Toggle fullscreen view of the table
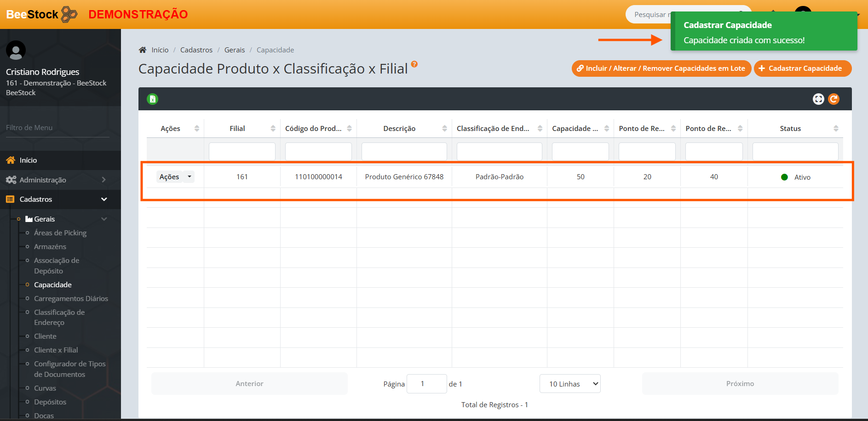The image size is (868, 421). click(818, 99)
